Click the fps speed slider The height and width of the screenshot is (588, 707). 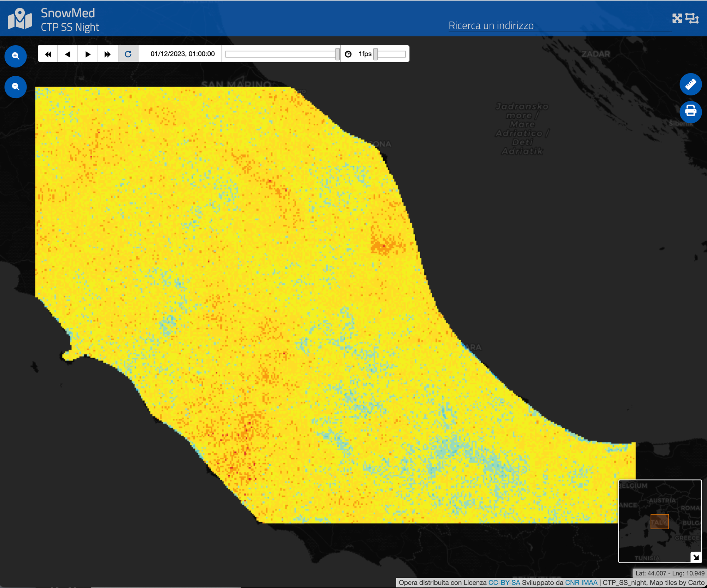point(390,54)
